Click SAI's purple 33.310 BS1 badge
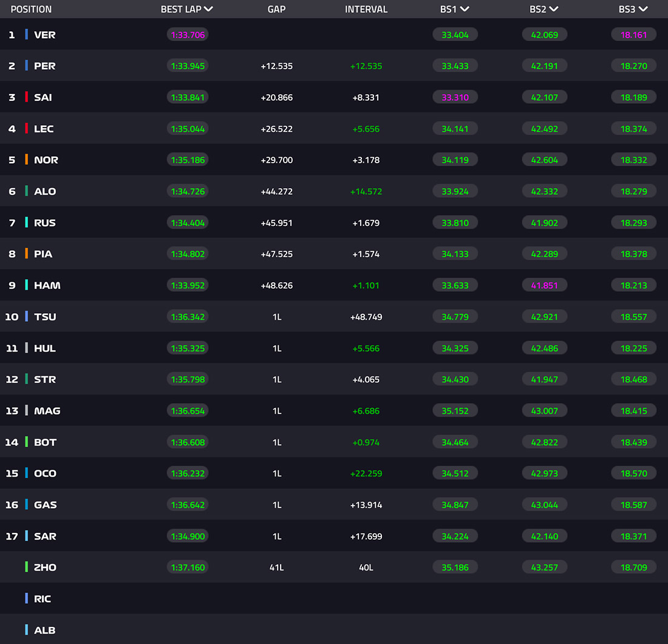 point(455,97)
